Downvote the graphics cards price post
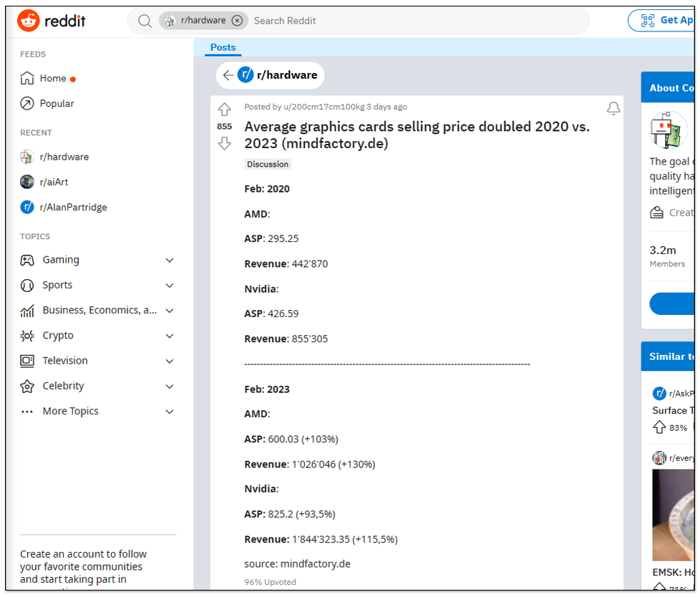This screenshot has height=597, width=700. point(224,143)
